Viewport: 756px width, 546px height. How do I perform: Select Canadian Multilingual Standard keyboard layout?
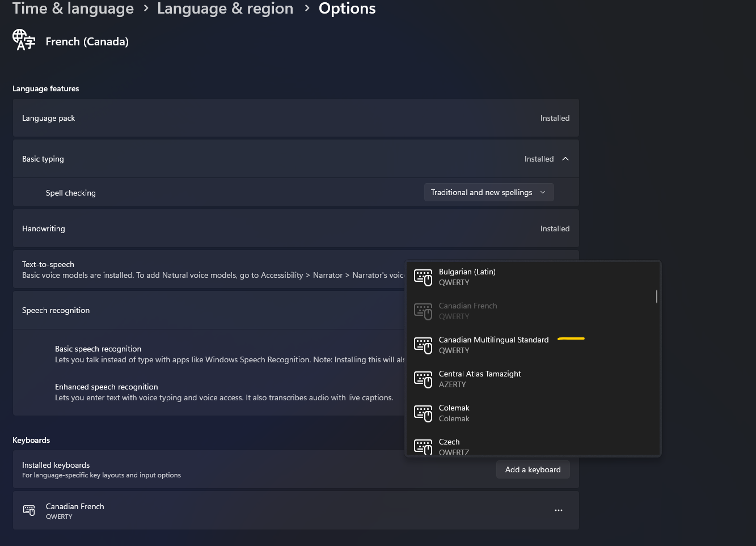(533, 345)
